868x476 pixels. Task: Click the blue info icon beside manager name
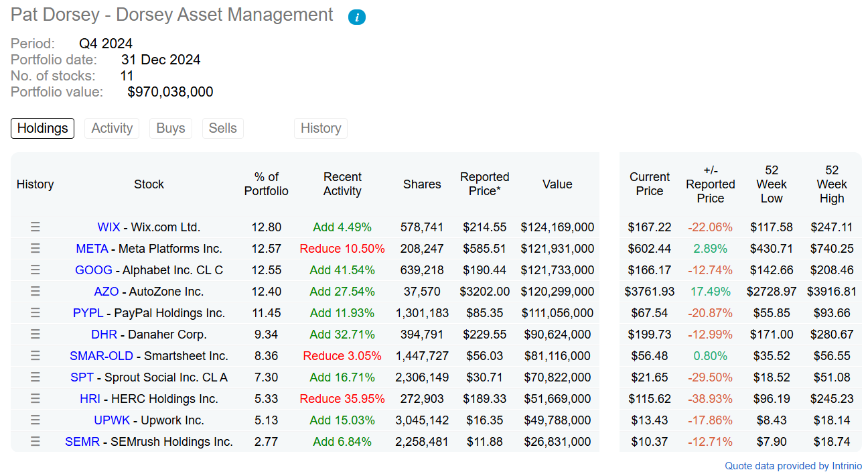[x=357, y=17]
